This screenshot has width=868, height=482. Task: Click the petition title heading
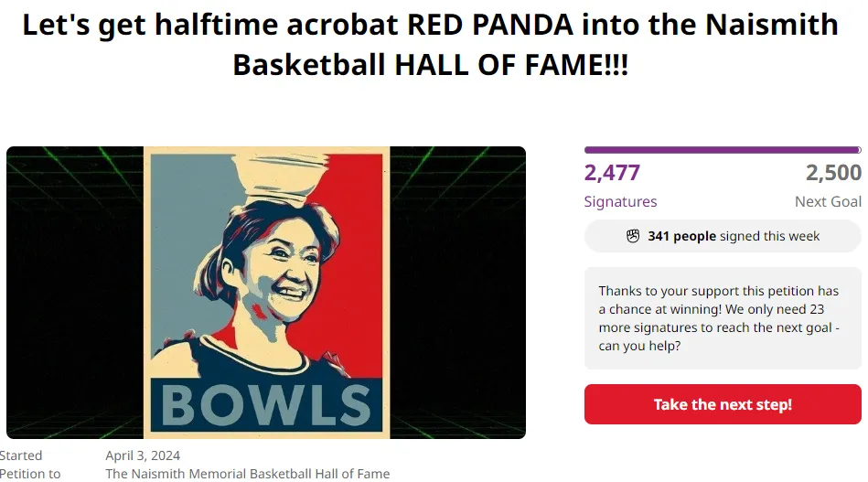430,44
